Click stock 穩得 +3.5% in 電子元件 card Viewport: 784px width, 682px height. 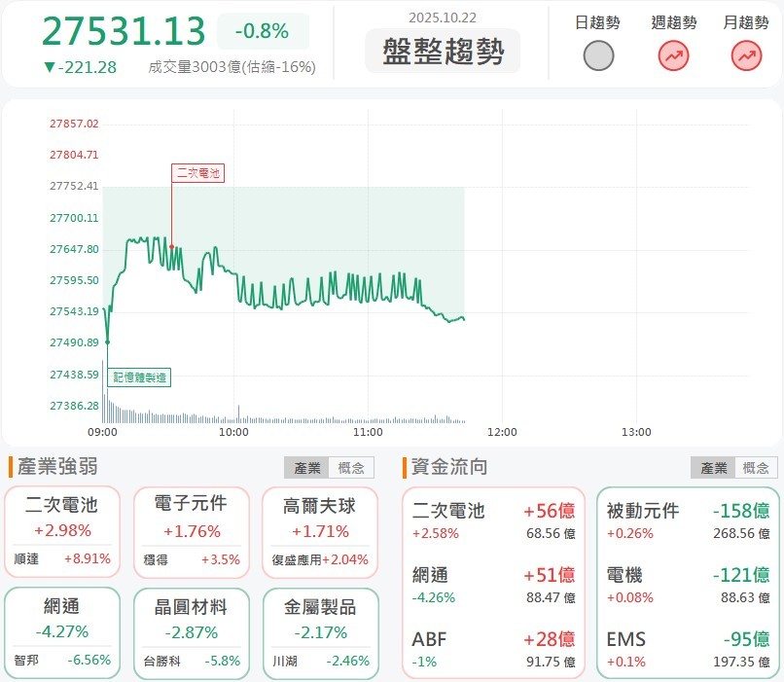pyautogui.click(x=192, y=559)
